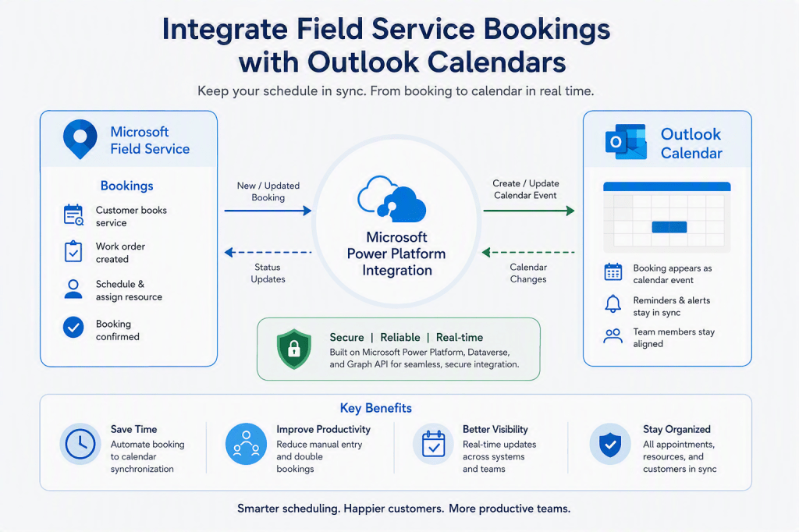Click the dashed blue Status Updates arrow
Screen dimensions: 799x532
click(268, 252)
